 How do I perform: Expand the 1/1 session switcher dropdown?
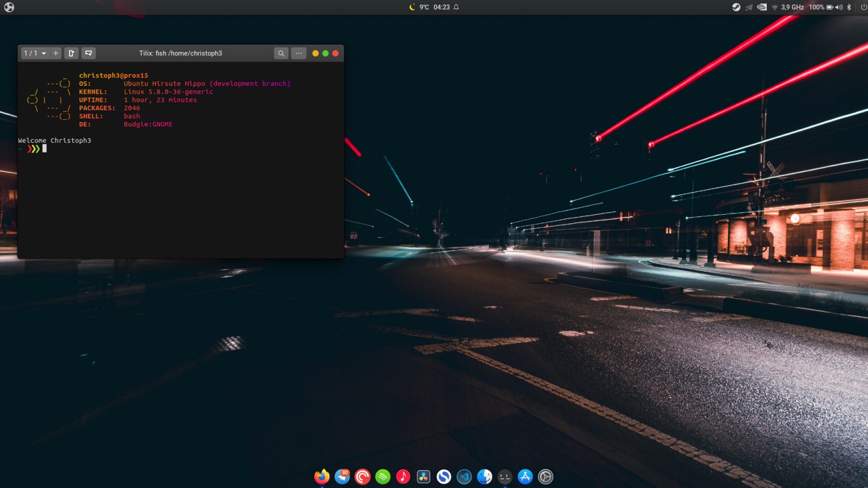(x=34, y=53)
